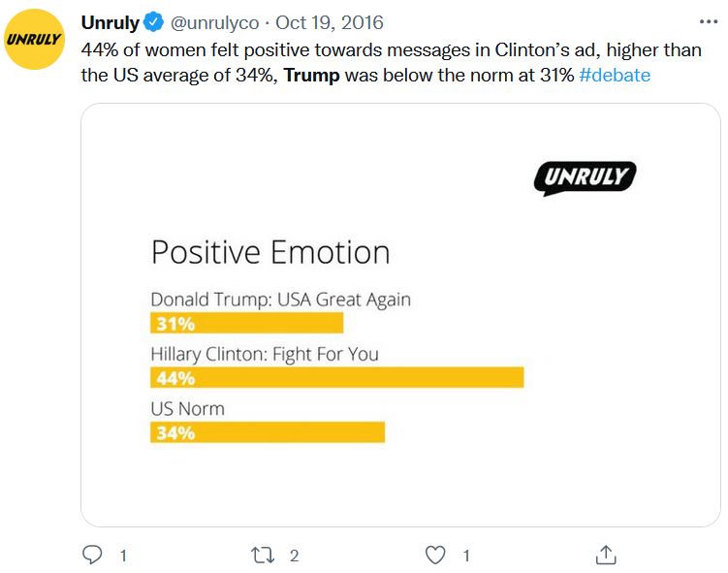Click the black Unruly logo in the chart
728x573 pixels.
[x=585, y=178]
